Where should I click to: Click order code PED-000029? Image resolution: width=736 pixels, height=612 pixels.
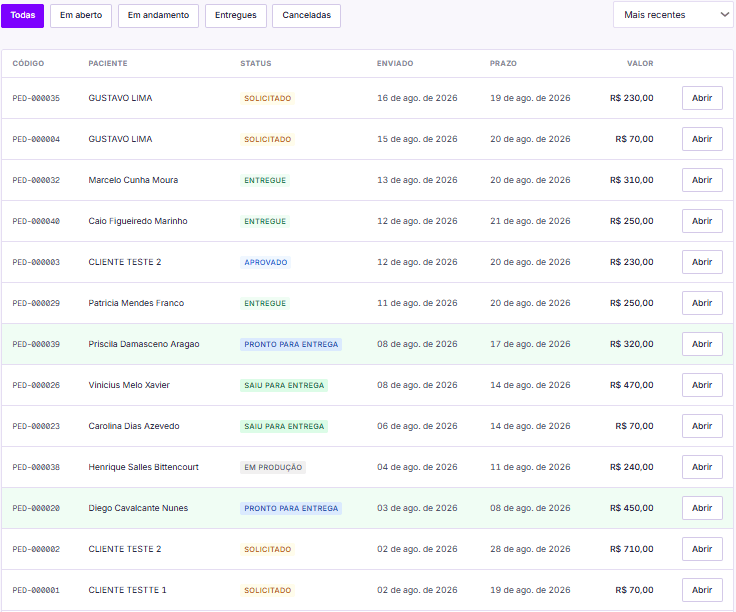[x=36, y=303]
